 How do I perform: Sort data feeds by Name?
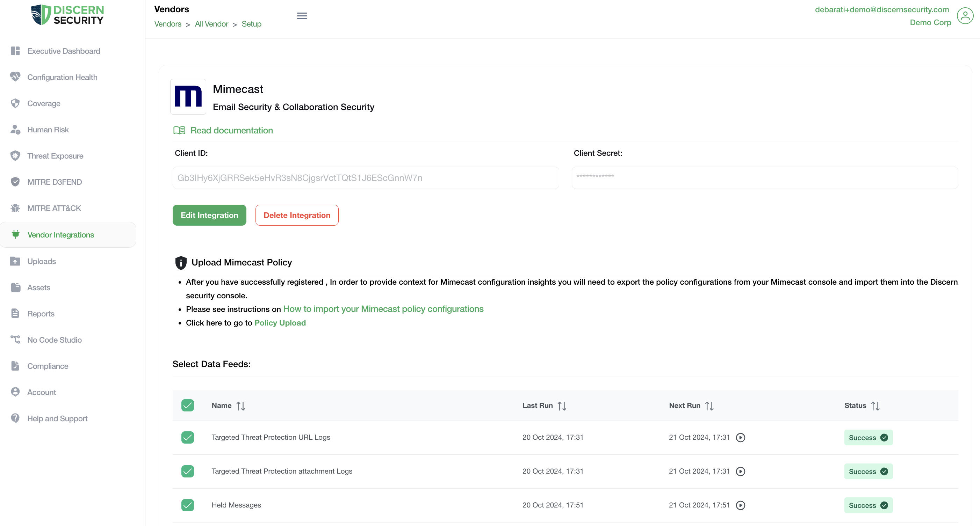(241, 406)
